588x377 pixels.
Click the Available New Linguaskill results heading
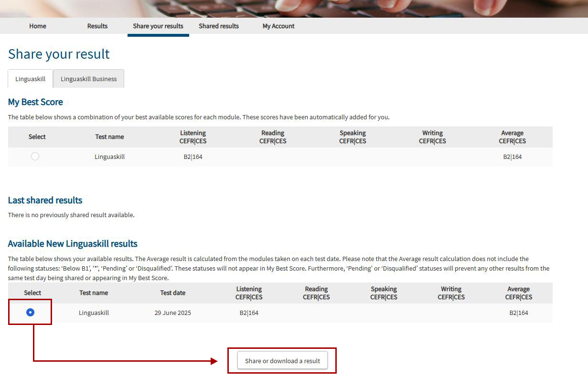point(73,244)
